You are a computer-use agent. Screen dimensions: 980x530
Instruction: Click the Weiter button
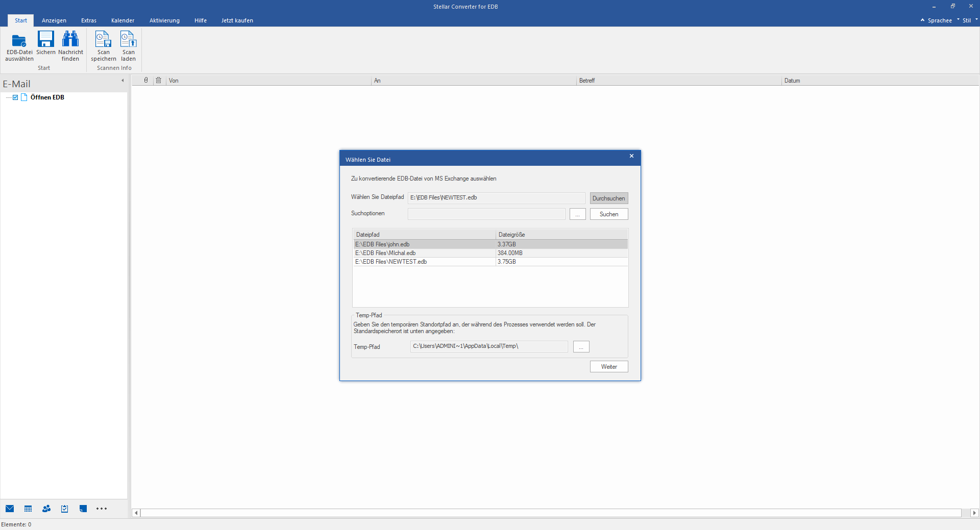pos(609,367)
